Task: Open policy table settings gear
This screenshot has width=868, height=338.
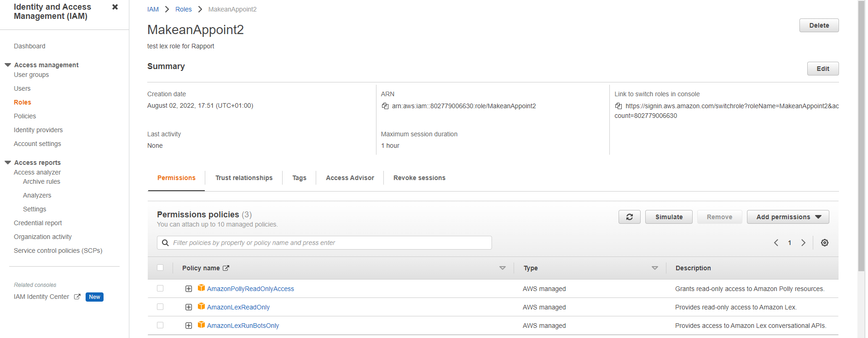Action: pyautogui.click(x=824, y=243)
